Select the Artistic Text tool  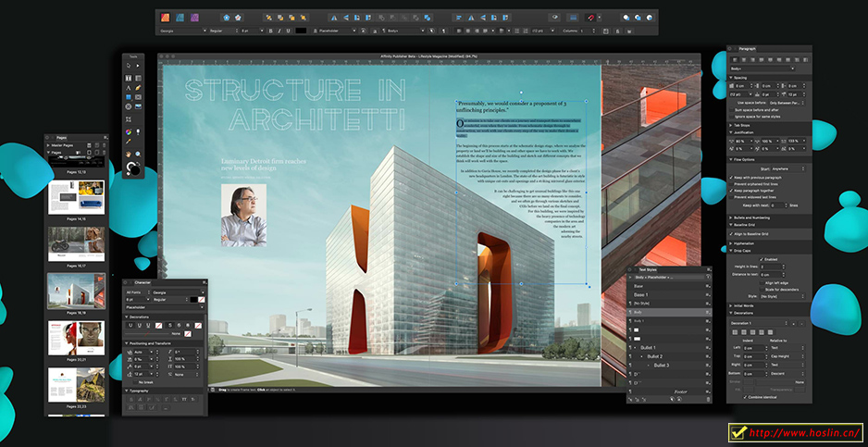click(129, 88)
